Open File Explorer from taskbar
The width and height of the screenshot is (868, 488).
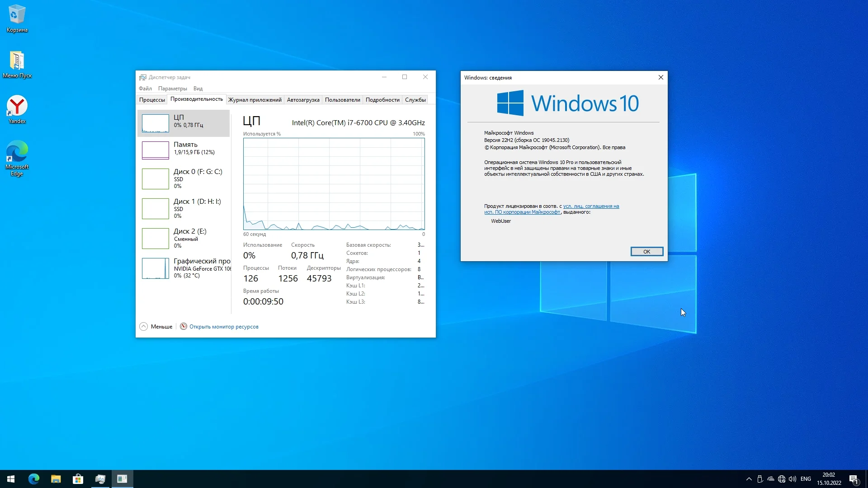[56, 479]
